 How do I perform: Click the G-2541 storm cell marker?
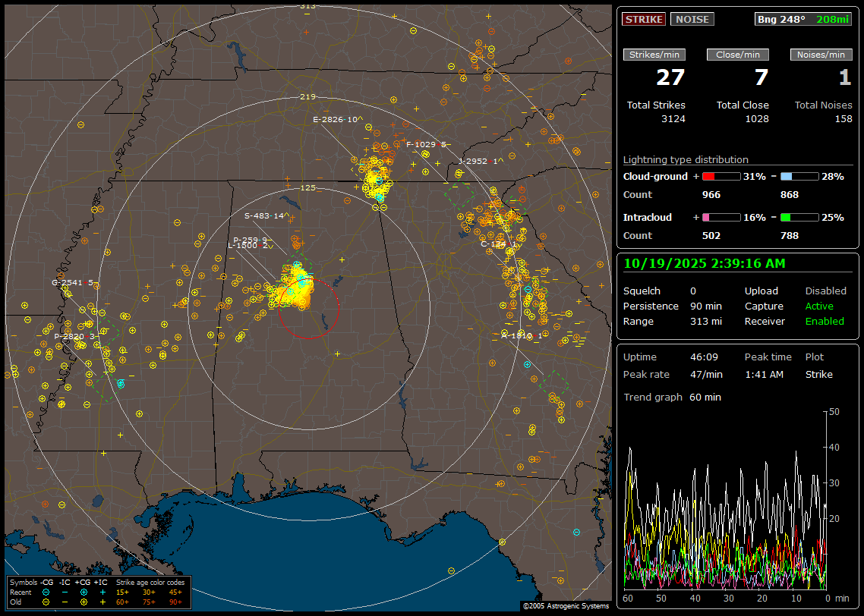point(72,283)
